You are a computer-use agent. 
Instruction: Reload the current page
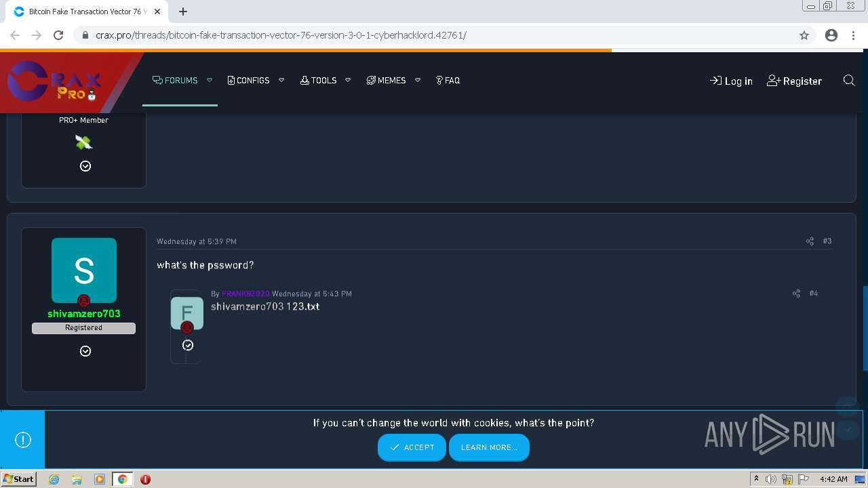click(x=58, y=35)
